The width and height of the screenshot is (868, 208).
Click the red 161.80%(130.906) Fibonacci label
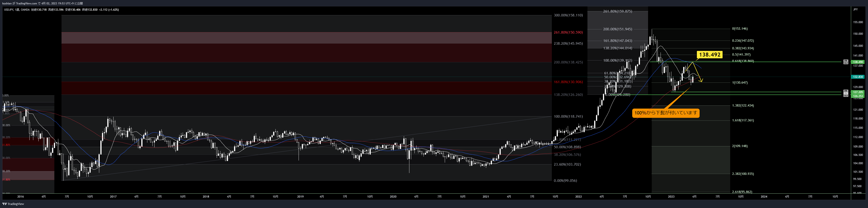coord(568,82)
